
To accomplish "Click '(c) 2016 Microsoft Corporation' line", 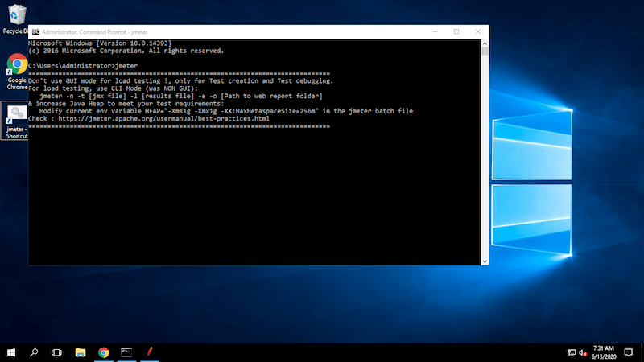I will pos(126,51).
